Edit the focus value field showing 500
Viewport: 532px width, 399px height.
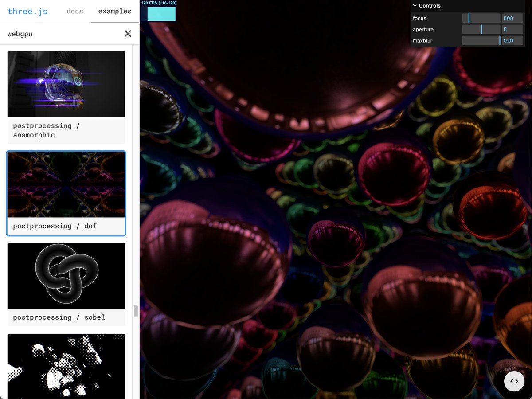(x=512, y=18)
